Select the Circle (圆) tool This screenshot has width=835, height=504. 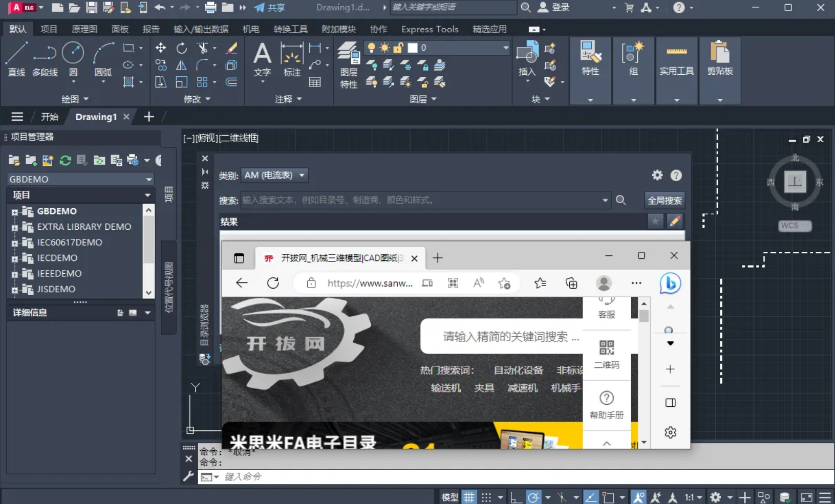tap(73, 59)
